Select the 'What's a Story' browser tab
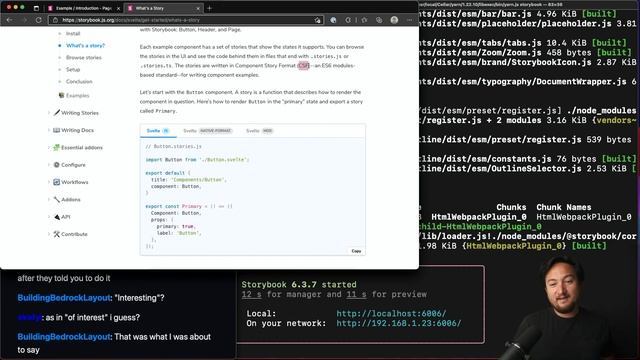The width and height of the screenshot is (640, 360). [163, 8]
